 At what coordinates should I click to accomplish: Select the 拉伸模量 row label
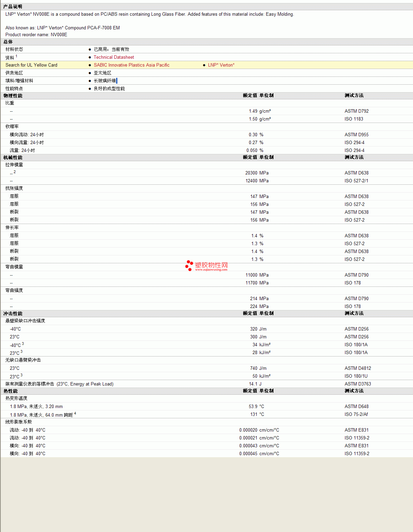click(14, 165)
